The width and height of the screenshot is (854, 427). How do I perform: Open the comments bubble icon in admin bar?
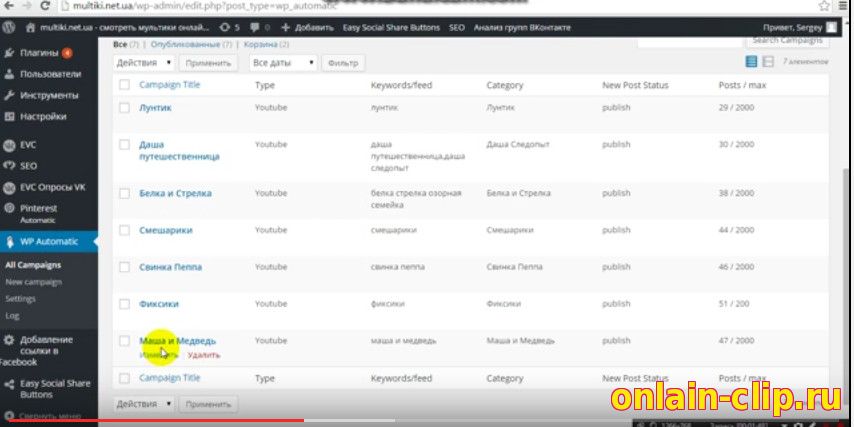(254, 27)
